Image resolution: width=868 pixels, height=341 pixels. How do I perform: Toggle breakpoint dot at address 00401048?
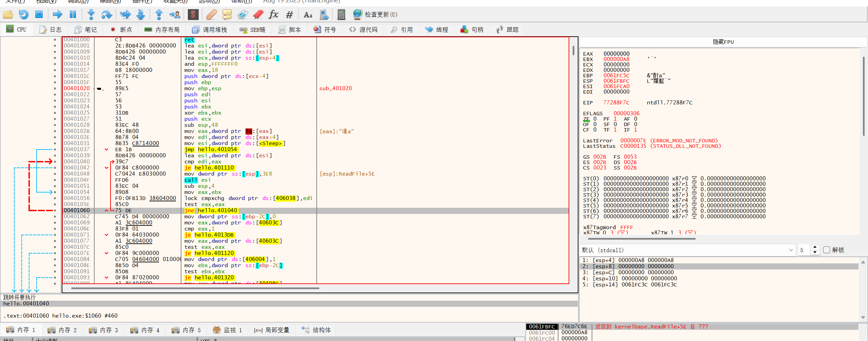click(x=55, y=174)
